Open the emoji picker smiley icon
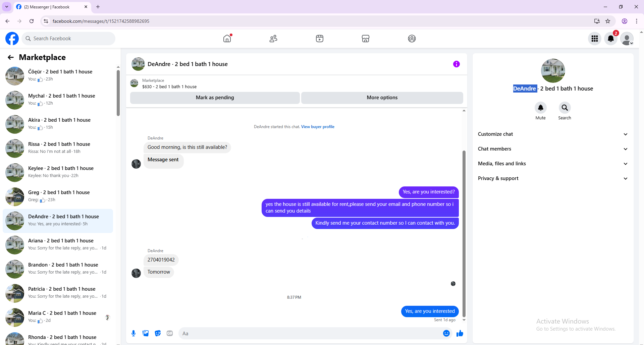 (x=446, y=333)
